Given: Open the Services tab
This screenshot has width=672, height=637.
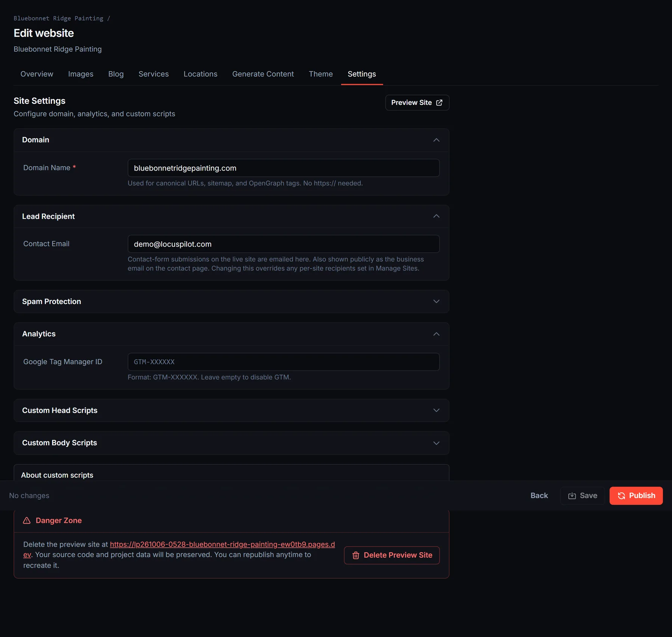Looking at the screenshot, I should click(153, 74).
